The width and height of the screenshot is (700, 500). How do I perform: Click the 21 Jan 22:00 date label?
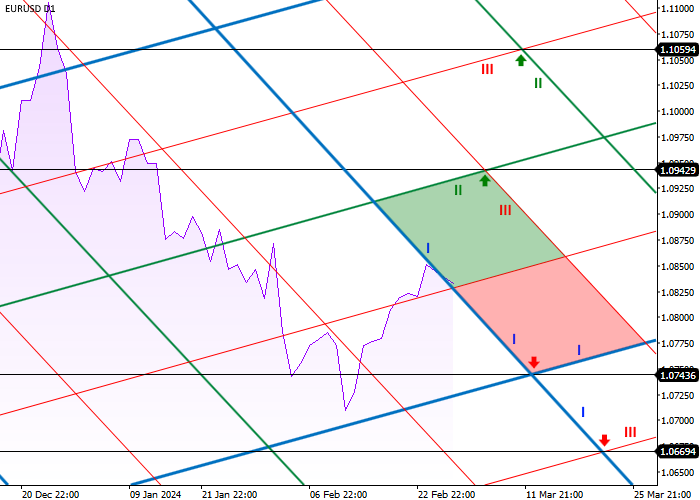click(229, 495)
